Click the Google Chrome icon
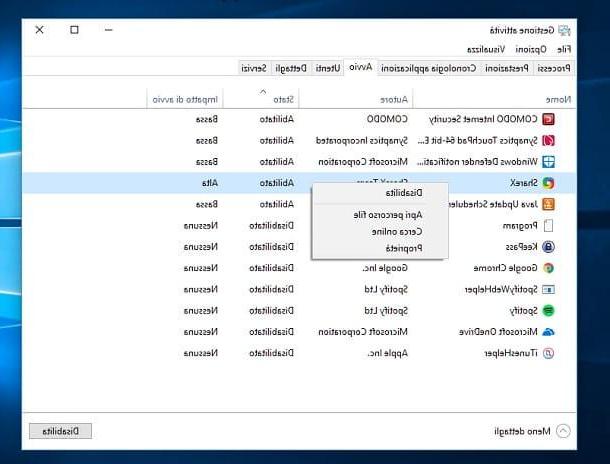Screen dimensions: 610x464 click(548, 268)
